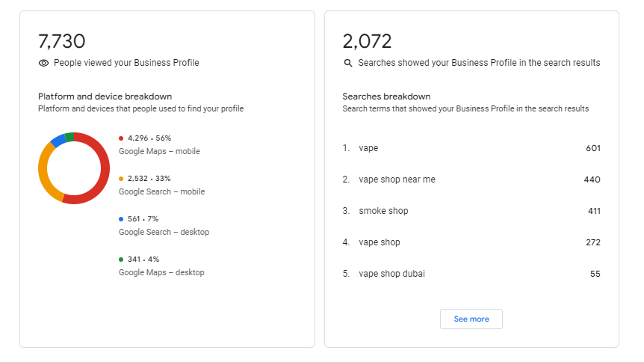Viewport: 644px width, 362px height.
Task: Click the 'smoke shop' search term
Action: tap(383, 211)
